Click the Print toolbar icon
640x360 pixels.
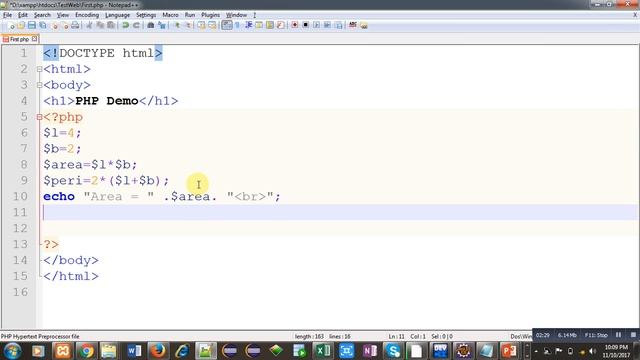pos(75,25)
